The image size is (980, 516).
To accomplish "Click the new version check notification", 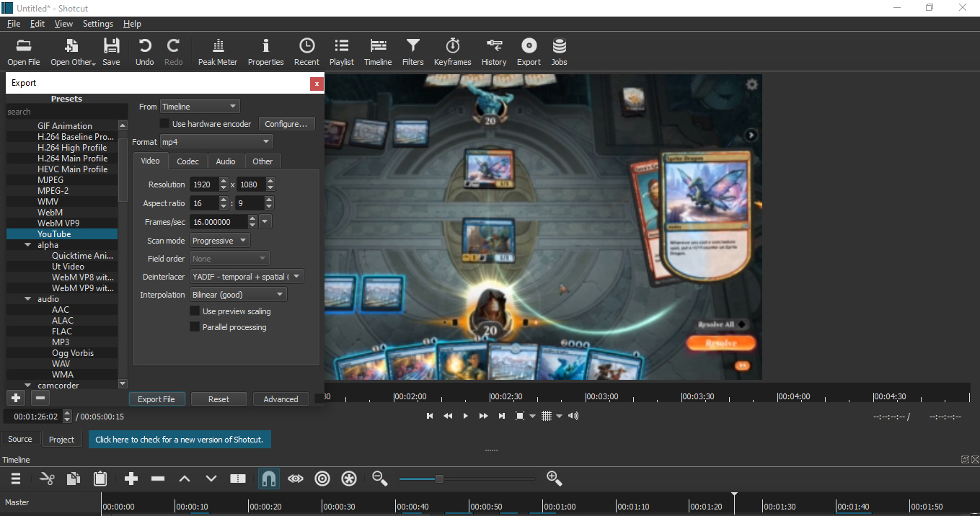I will pyautogui.click(x=180, y=439).
